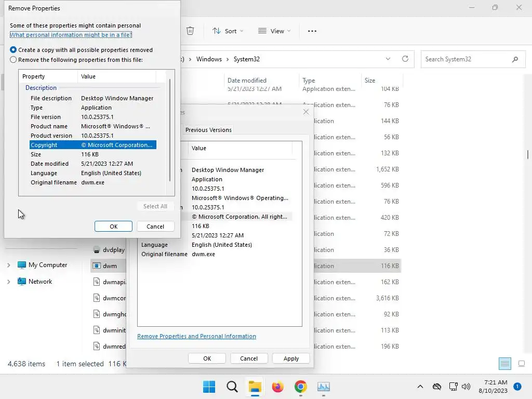532x399 pixels.
Task: Open File Explorer from the taskbar
Action: pyautogui.click(x=255, y=387)
